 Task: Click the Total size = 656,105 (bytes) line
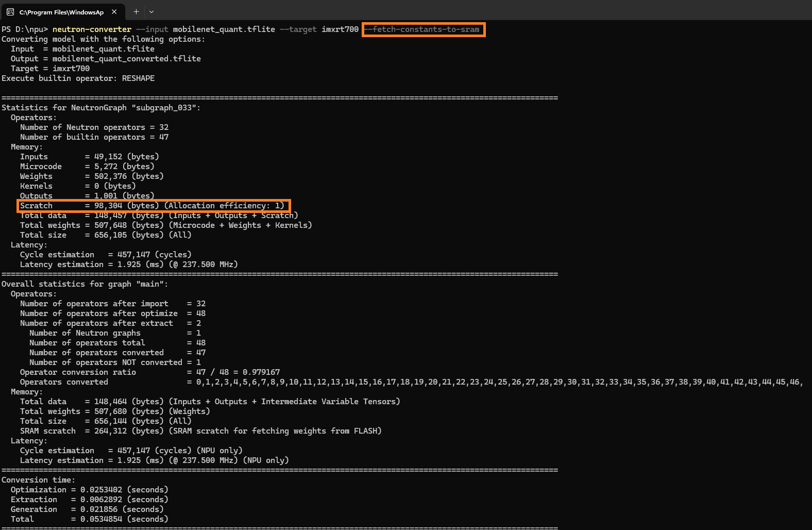click(106, 235)
